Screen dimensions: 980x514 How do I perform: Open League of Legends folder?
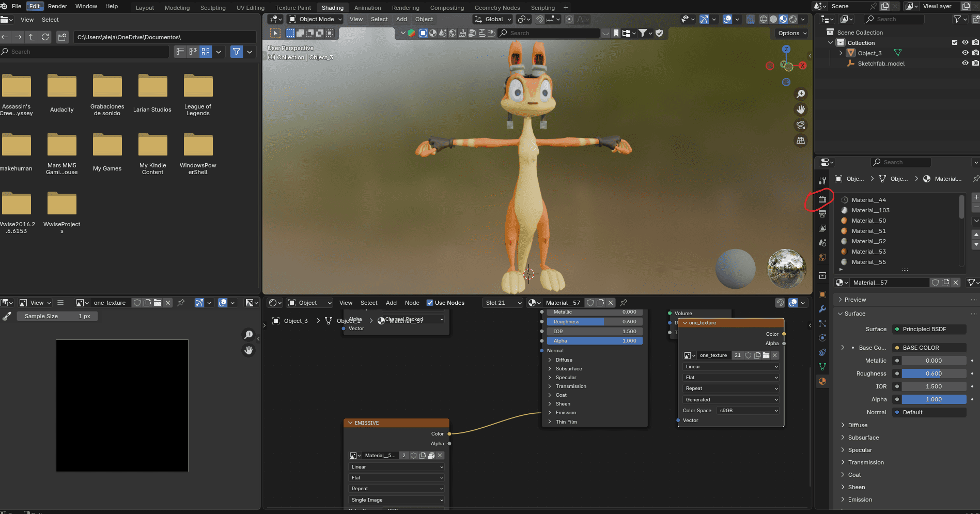tap(198, 95)
